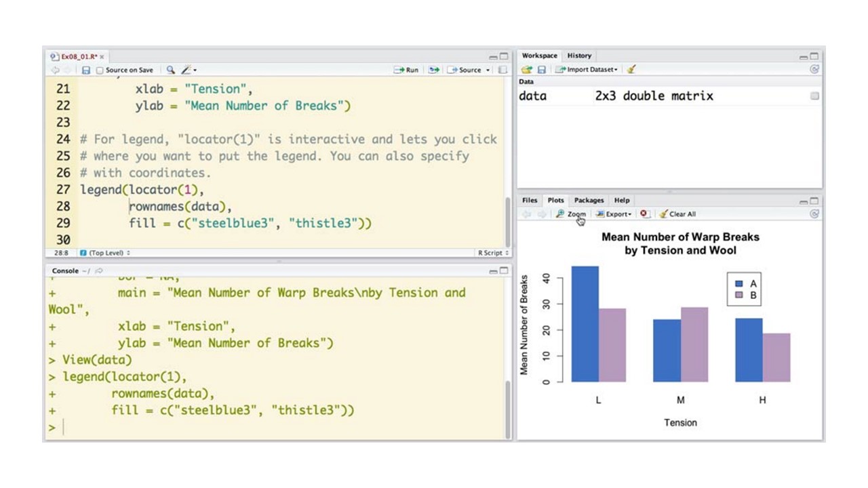Switch to the Files tab
Image resolution: width=868 pixels, height=488 pixels.
coord(530,200)
